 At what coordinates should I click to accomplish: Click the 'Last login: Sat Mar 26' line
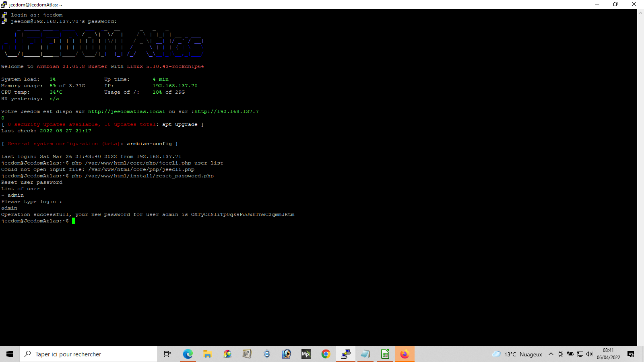click(x=91, y=156)
